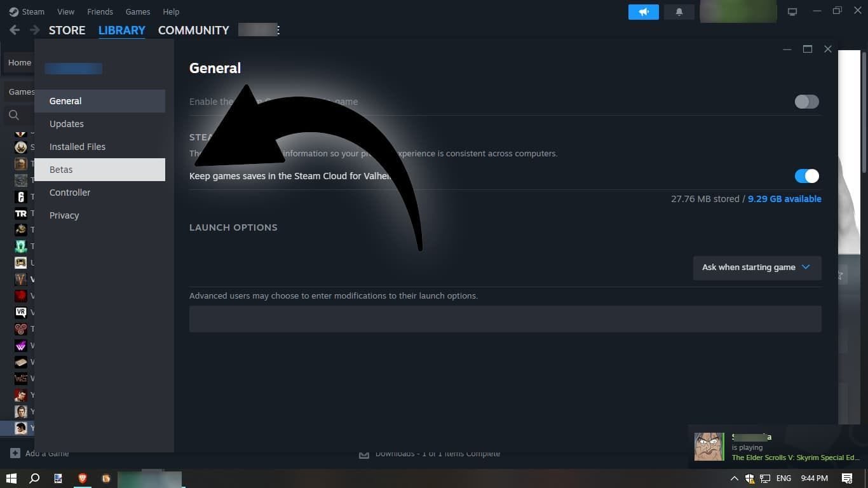Expand the hidden taskbar icons chevron

point(734,478)
